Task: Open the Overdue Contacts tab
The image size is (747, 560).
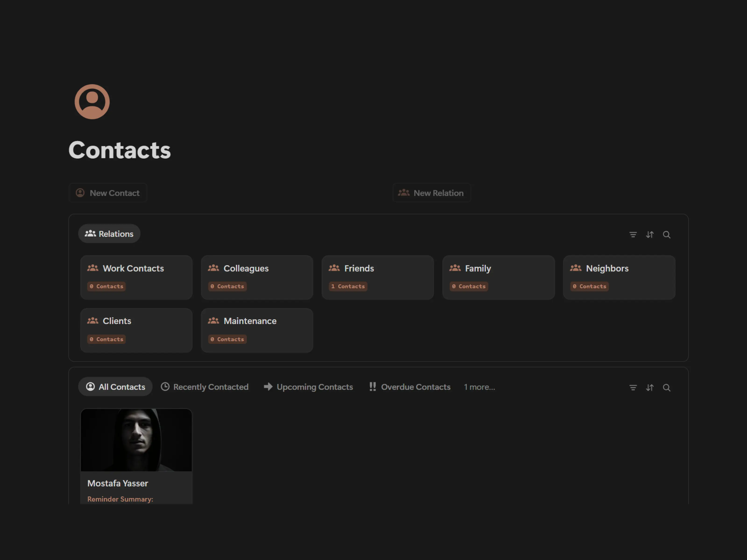Action: pyautogui.click(x=410, y=387)
